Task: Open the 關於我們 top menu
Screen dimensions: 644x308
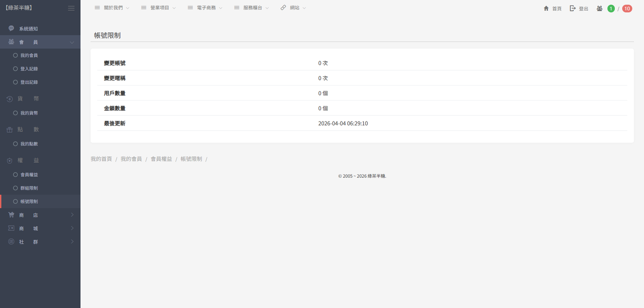Action: (x=113, y=8)
